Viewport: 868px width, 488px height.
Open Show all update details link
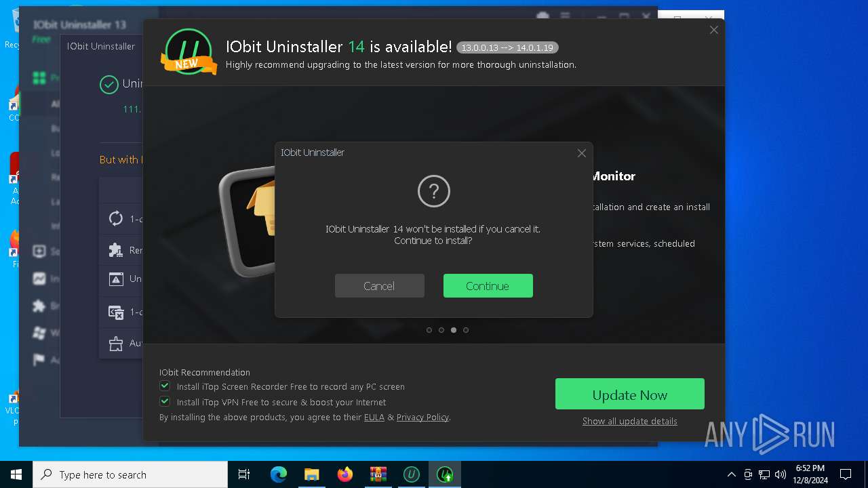[629, 421]
